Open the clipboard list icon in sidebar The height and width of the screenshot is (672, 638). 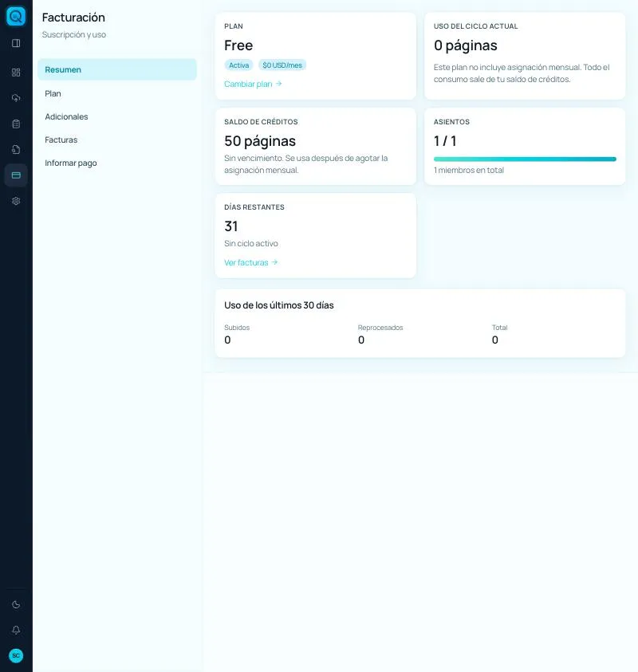pos(16,124)
